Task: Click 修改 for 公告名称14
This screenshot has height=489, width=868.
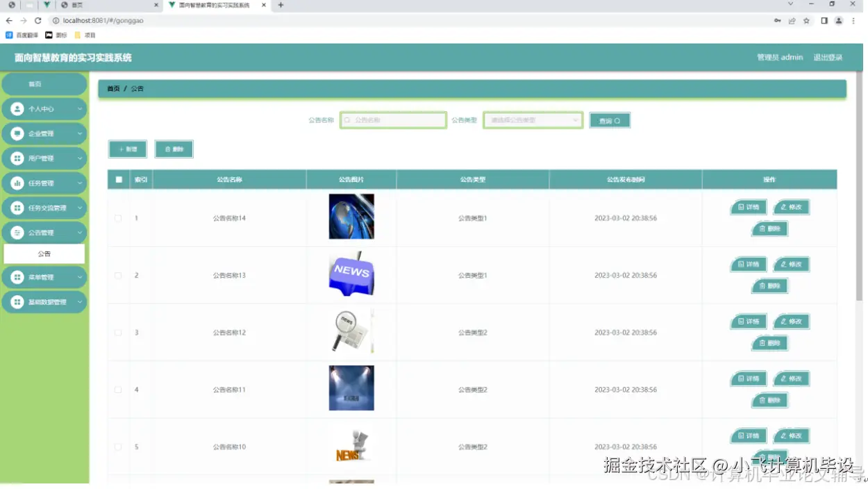Action: [x=791, y=207]
